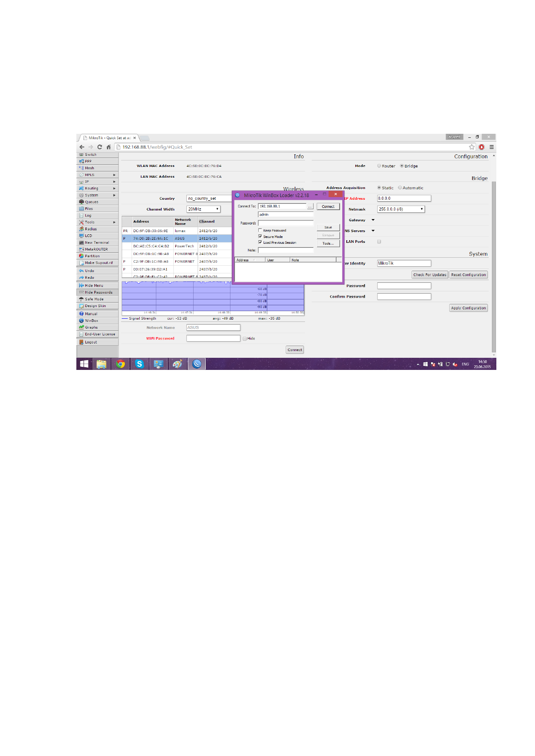Open the Manual link

(97, 314)
